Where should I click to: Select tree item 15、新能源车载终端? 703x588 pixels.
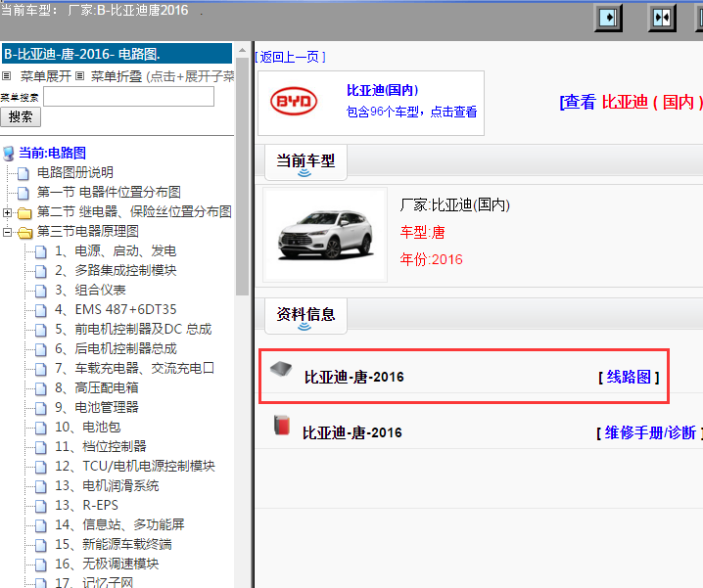coord(114,545)
